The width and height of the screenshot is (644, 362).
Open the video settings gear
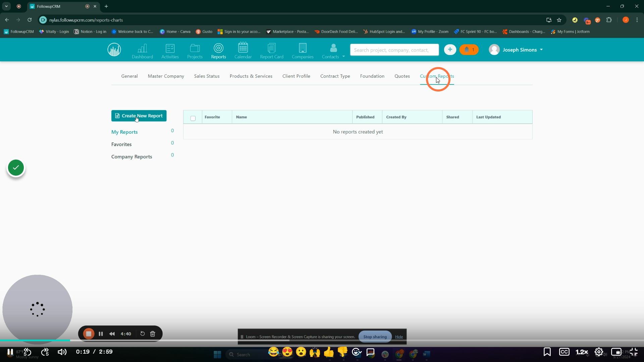[x=599, y=352]
